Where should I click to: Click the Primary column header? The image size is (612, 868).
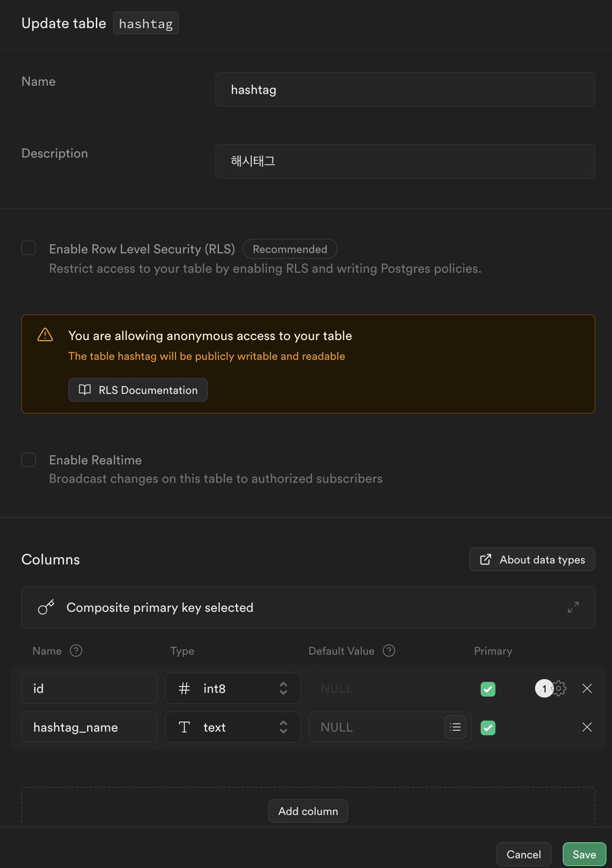point(493,651)
